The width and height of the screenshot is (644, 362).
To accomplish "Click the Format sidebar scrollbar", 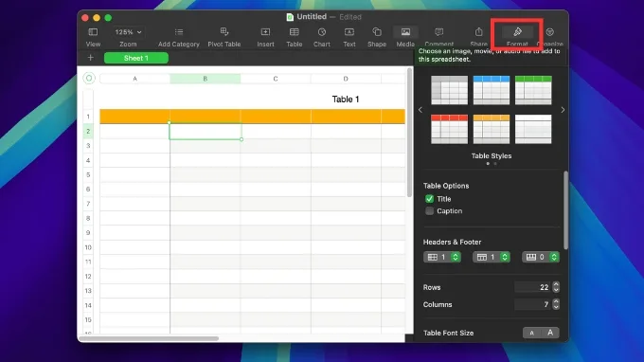I will 566,210.
